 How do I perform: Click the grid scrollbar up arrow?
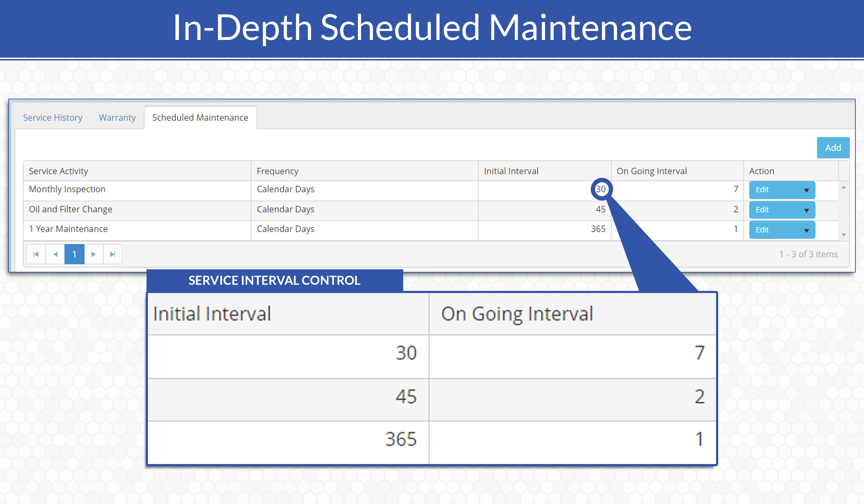point(843,188)
